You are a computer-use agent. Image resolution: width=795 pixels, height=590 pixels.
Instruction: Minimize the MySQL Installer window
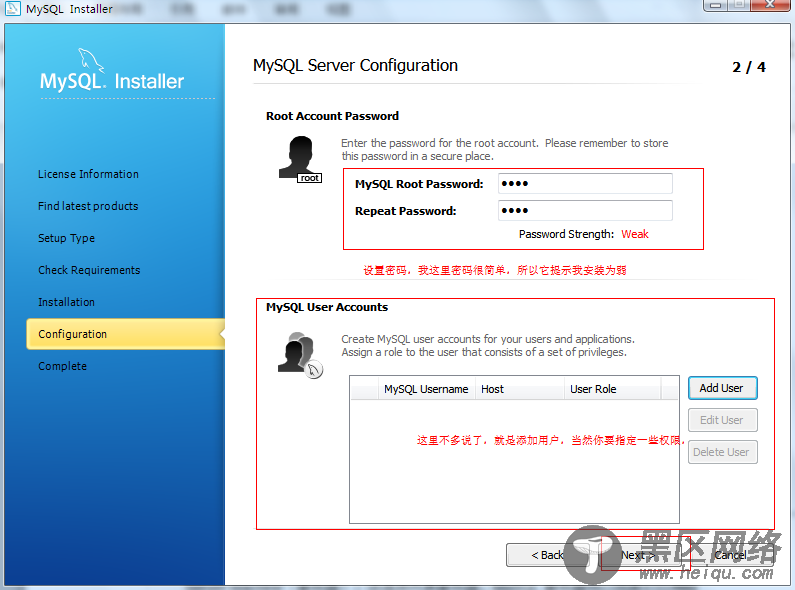(x=716, y=5)
